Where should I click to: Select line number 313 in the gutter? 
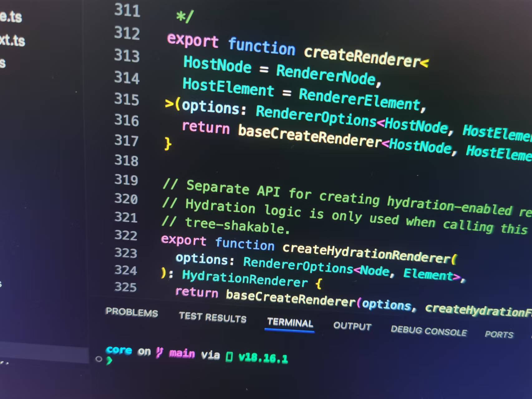coord(127,56)
